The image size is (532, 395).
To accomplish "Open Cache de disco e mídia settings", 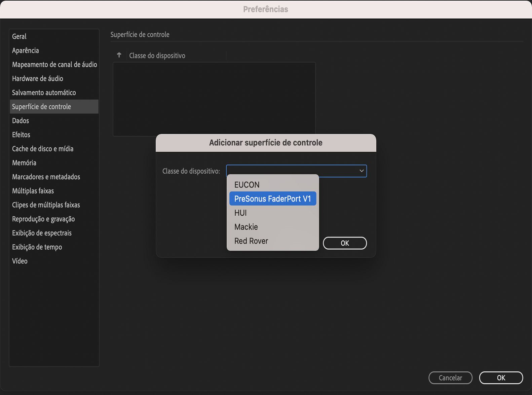I will tap(54, 149).
